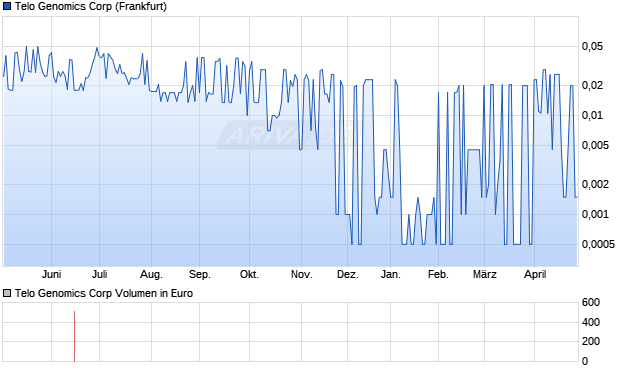Select the 'April' month label
This screenshot has width=620, height=371.
[x=535, y=274]
